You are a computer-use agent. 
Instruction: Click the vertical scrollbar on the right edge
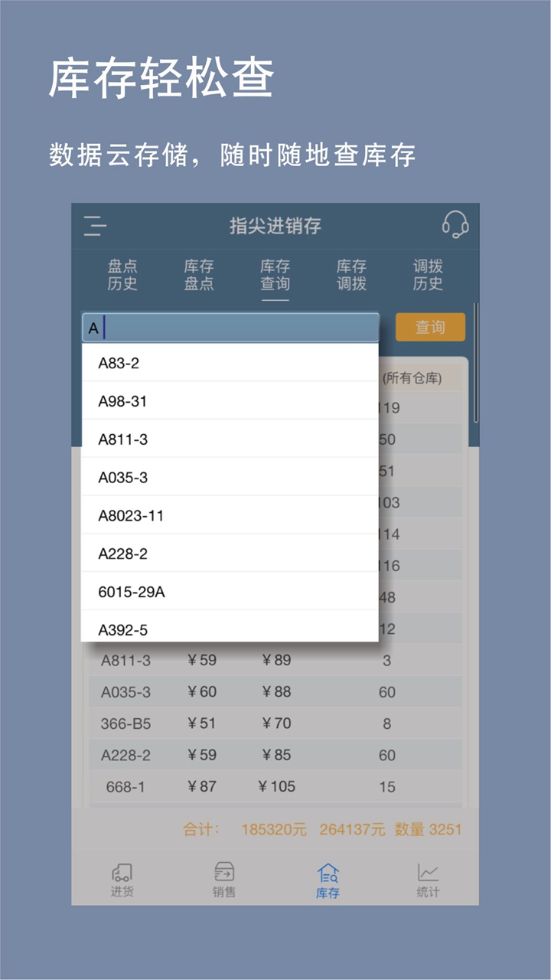click(476, 364)
